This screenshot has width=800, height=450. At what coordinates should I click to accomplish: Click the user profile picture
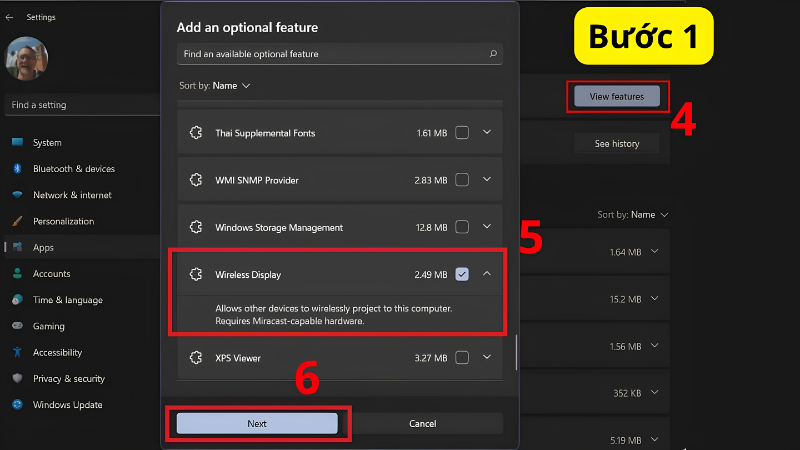(x=27, y=59)
